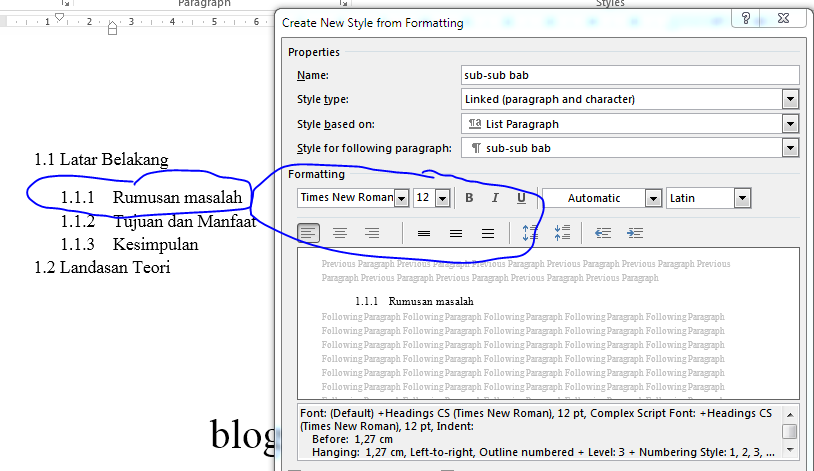Toggle Underline formatting in dialog

pos(521,198)
